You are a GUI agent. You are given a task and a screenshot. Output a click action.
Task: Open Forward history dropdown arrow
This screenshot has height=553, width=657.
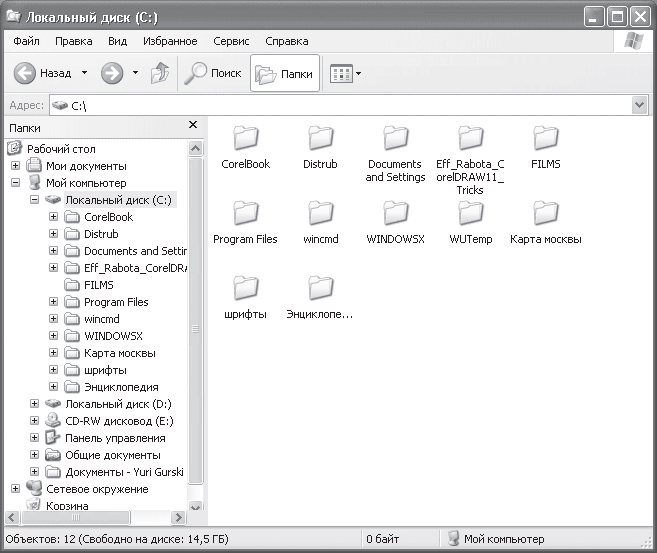[x=135, y=73]
